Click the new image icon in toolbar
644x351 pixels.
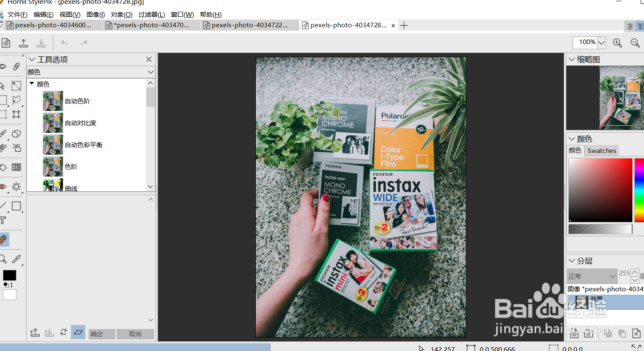pyautogui.click(x=6, y=43)
